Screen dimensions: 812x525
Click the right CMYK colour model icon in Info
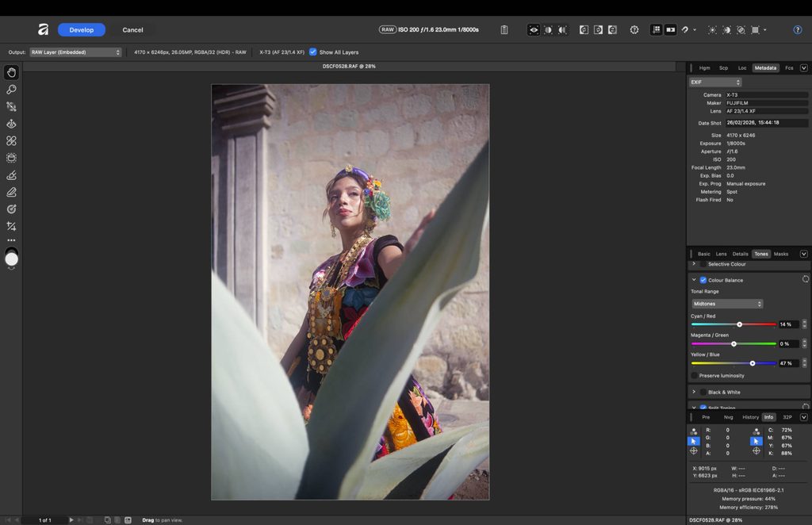(756, 431)
